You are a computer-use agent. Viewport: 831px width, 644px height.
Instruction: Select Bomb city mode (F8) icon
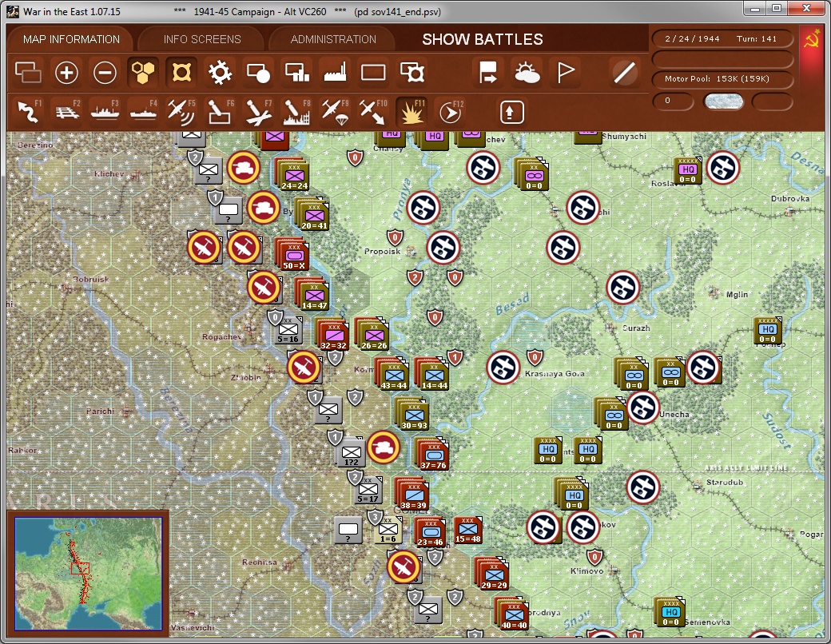296,112
